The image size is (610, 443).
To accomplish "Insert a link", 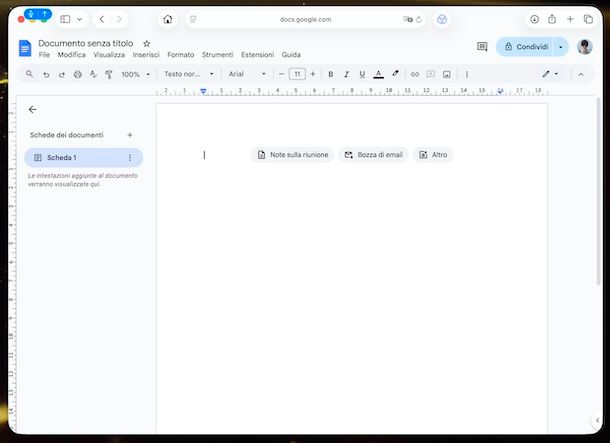I will pos(415,74).
